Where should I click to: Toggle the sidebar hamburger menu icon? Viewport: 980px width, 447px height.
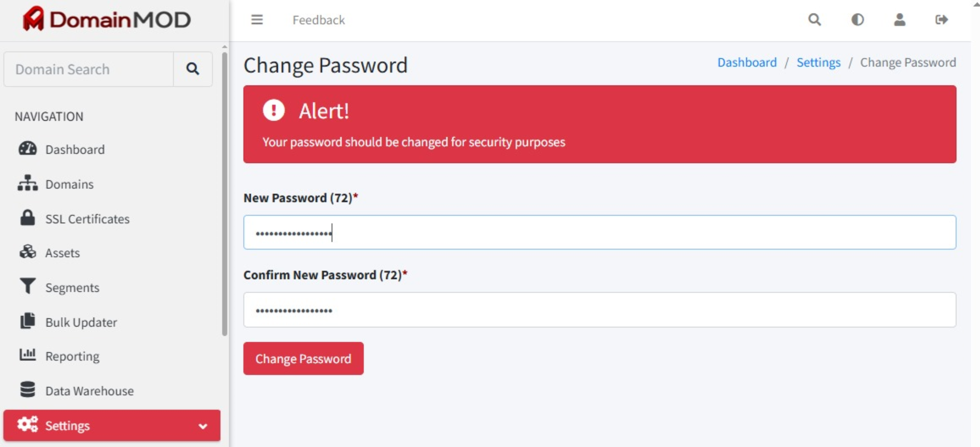(257, 20)
